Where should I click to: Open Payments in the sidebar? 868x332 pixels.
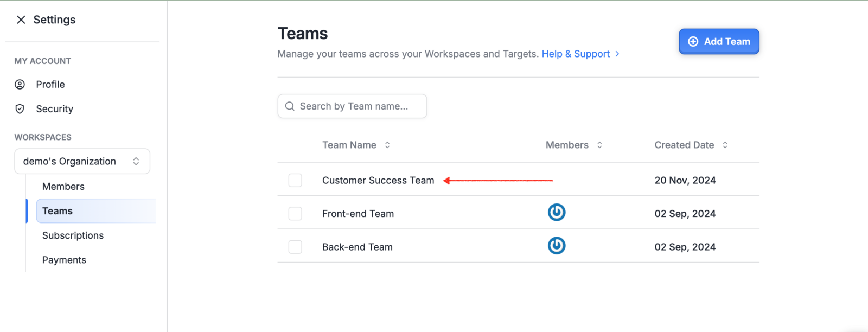(64, 260)
